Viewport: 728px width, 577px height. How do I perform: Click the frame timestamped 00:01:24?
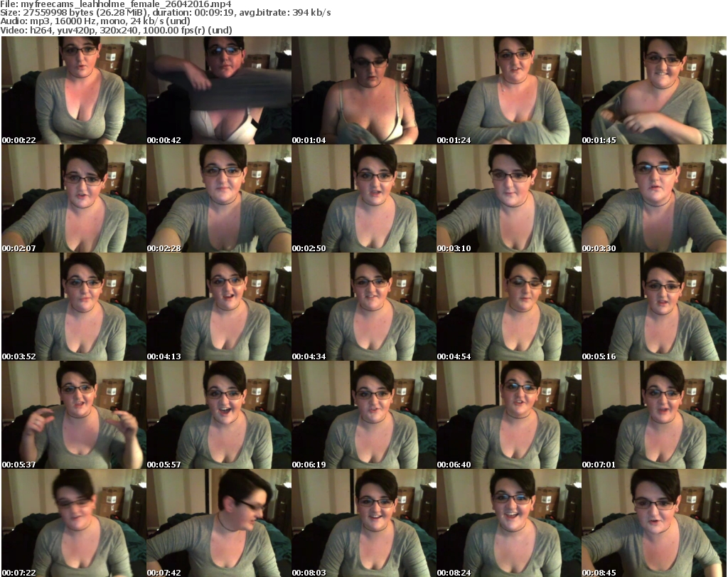pyautogui.click(x=509, y=90)
